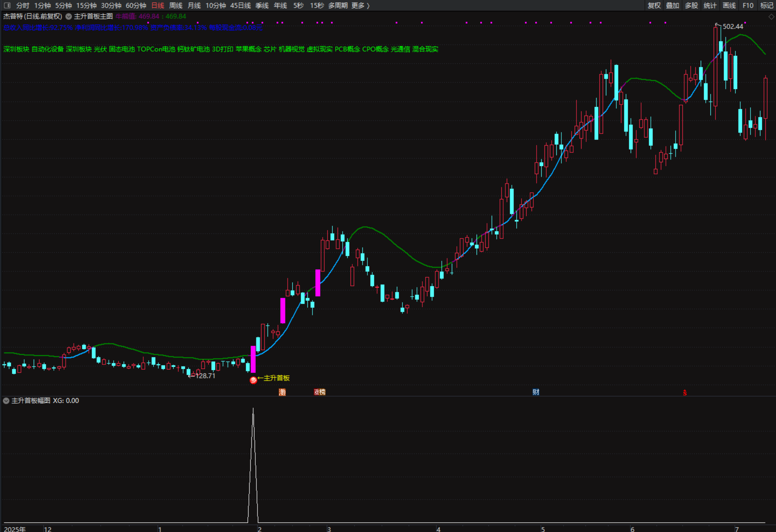Click the 钙钛矿电池 concept tag
The image size is (776, 532).
pyautogui.click(x=193, y=49)
